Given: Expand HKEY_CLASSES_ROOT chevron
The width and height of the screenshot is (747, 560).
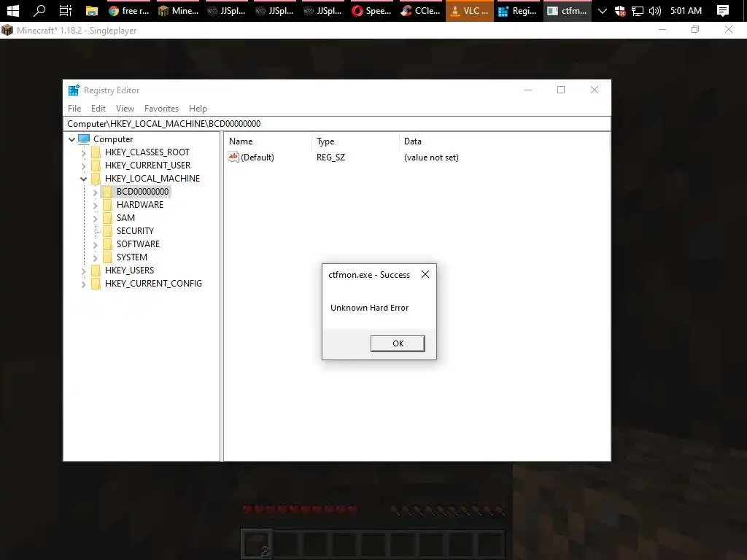Looking at the screenshot, I should point(83,153).
